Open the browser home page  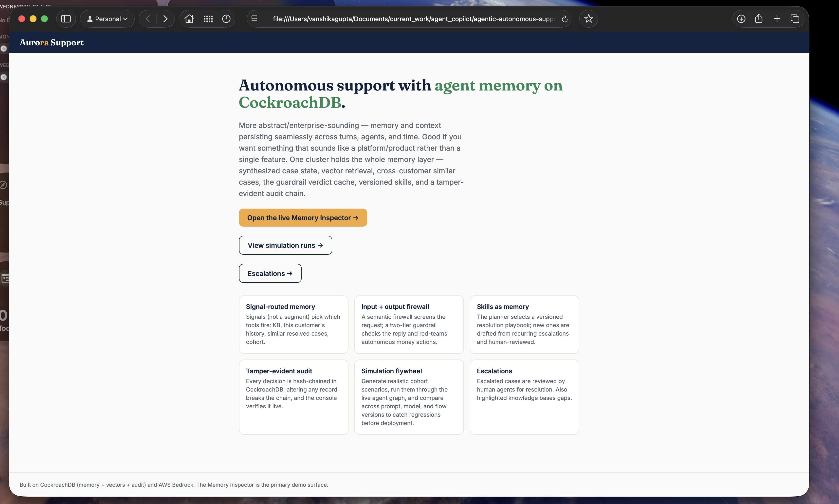coord(189,19)
